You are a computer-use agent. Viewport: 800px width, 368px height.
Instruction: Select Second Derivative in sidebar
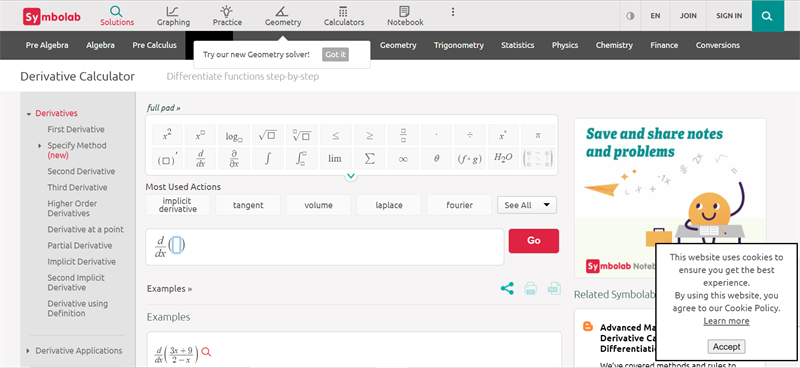(81, 171)
